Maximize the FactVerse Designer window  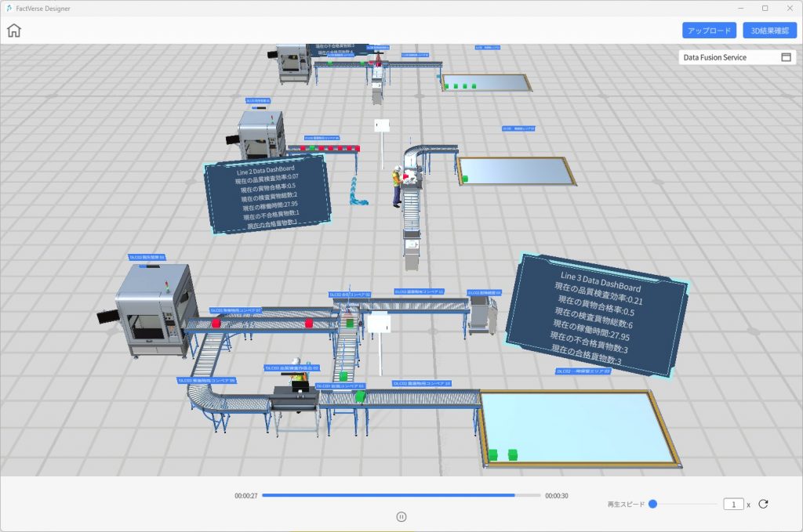[765, 8]
